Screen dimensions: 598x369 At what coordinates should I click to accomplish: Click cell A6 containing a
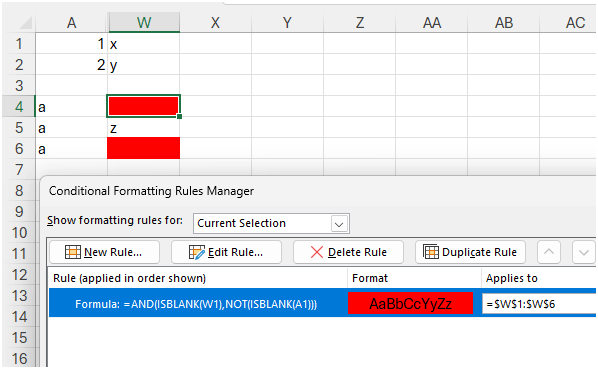point(72,148)
